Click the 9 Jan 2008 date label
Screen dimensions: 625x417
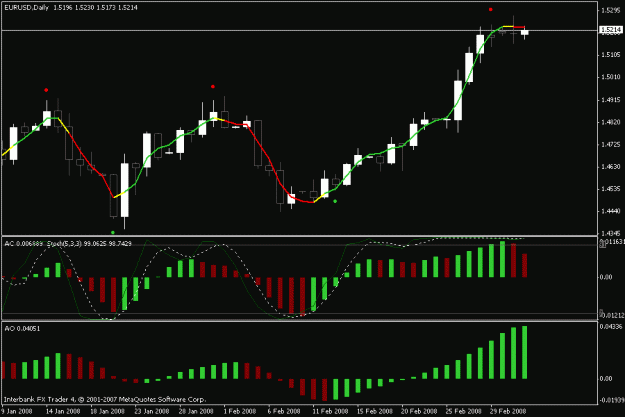[x=17, y=411]
